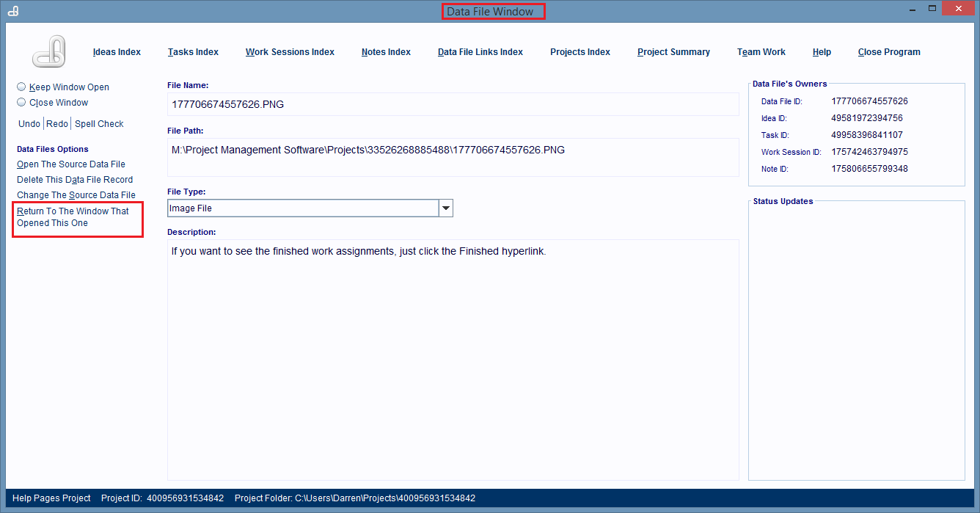This screenshot has height=513, width=980.
Task: Click into the Description text area
Action: click(x=453, y=360)
